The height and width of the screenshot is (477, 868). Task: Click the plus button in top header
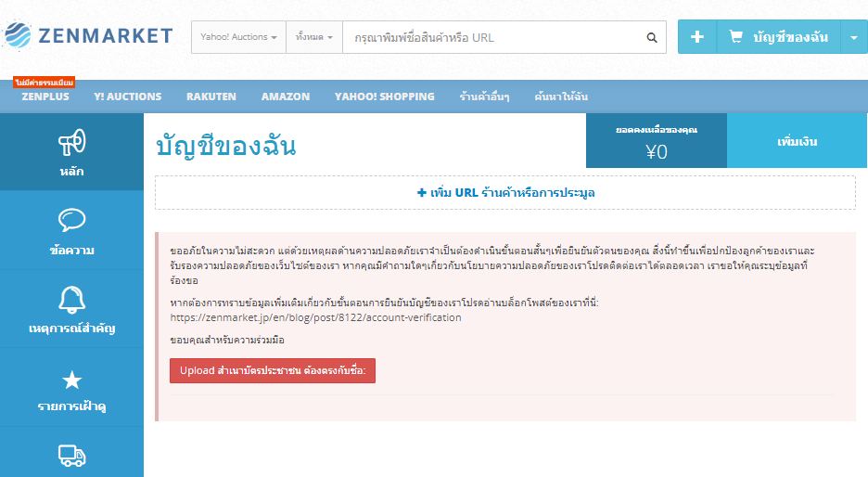click(x=697, y=37)
